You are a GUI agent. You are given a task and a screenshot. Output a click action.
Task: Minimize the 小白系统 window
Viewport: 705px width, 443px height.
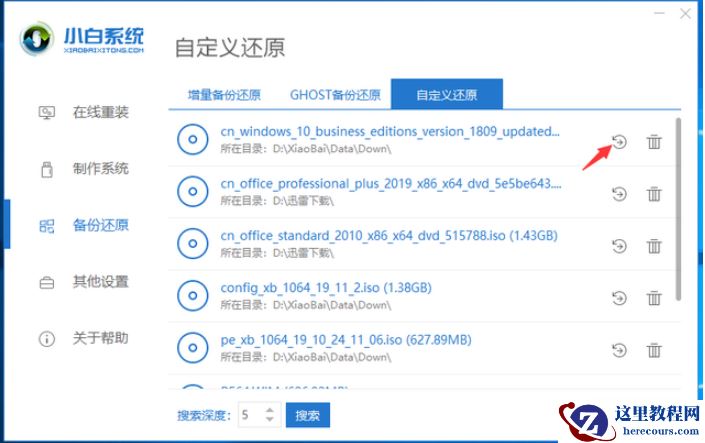659,13
